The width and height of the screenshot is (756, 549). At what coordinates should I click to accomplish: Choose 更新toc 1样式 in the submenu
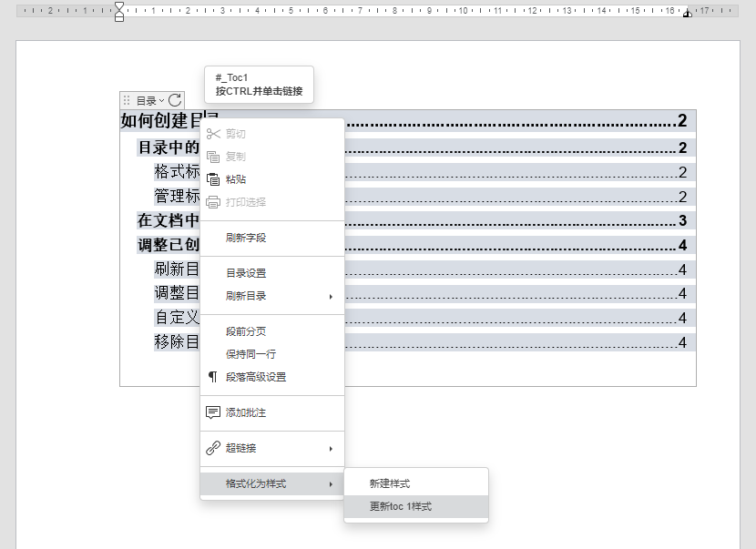point(416,506)
